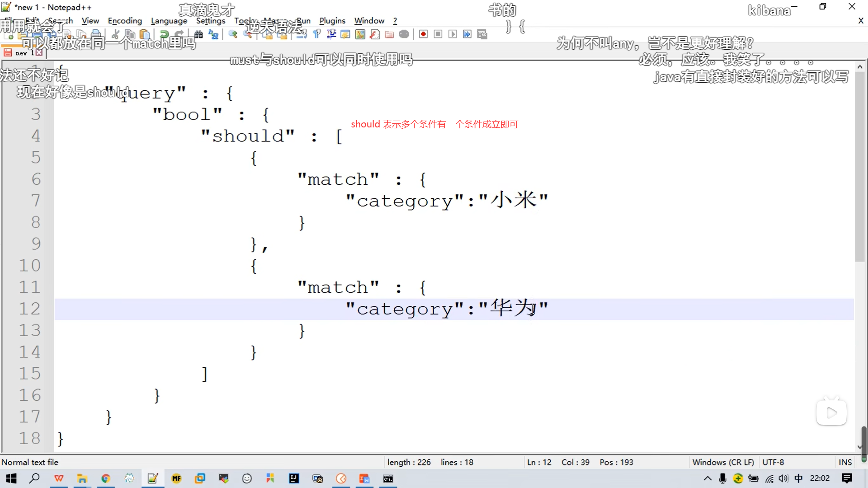868x488 pixels.
Task: Click the Playback macro toolbar icon
Action: (453, 34)
